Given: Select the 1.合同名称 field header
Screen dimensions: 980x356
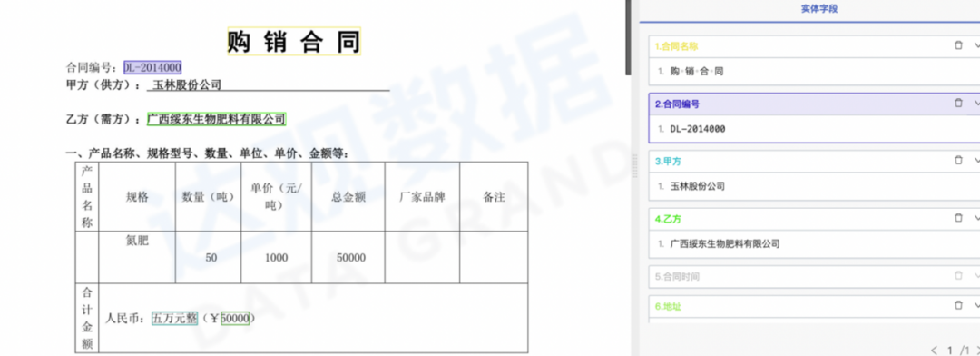Looking at the screenshot, I should point(814,46).
